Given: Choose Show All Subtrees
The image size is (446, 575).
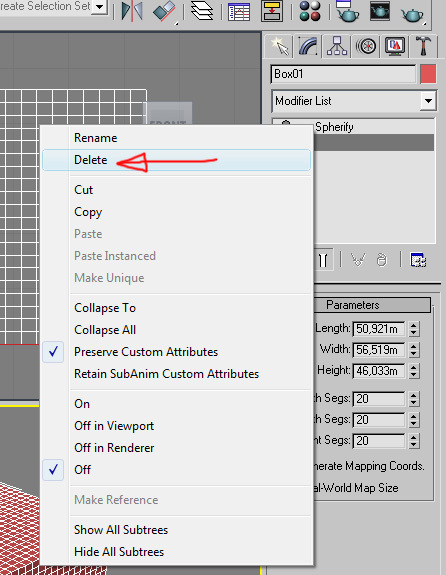Looking at the screenshot, I should [x=176, y=530].
